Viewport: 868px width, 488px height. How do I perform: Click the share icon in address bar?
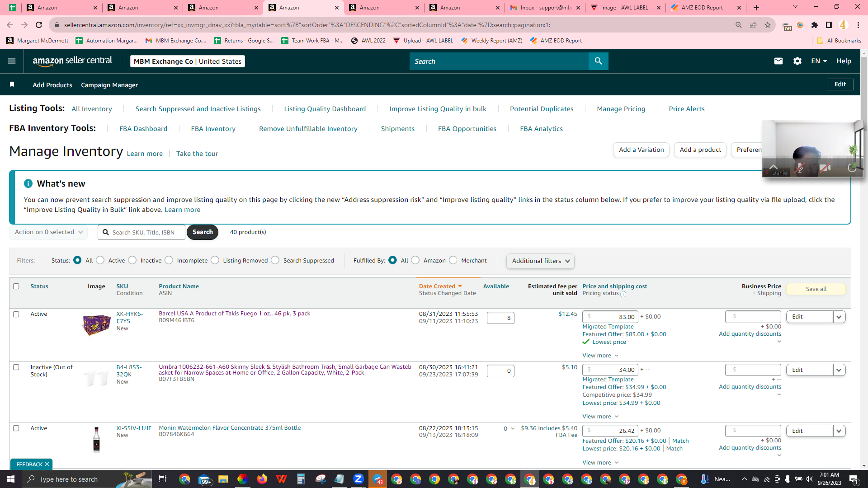(x=753, y=25)
